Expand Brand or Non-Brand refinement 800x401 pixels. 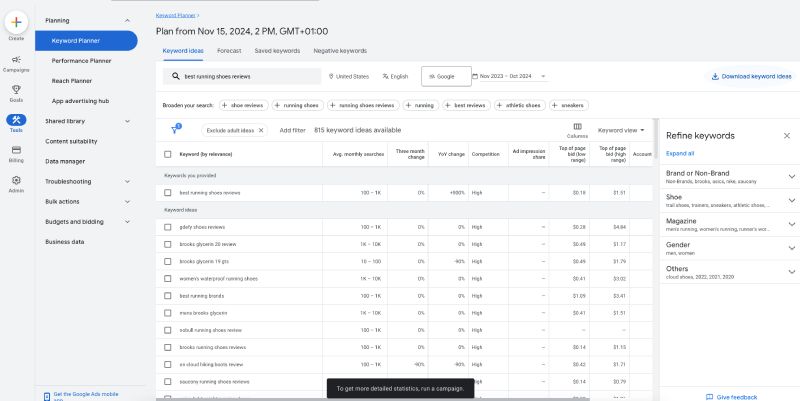click(791, 177)
